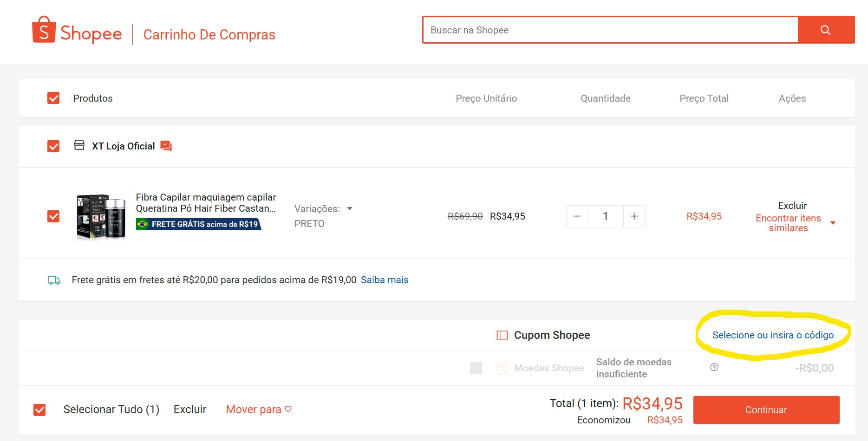Deselect the Fibra Capilar product checkbox
This screenshot has width=868, height=441.
53,216
